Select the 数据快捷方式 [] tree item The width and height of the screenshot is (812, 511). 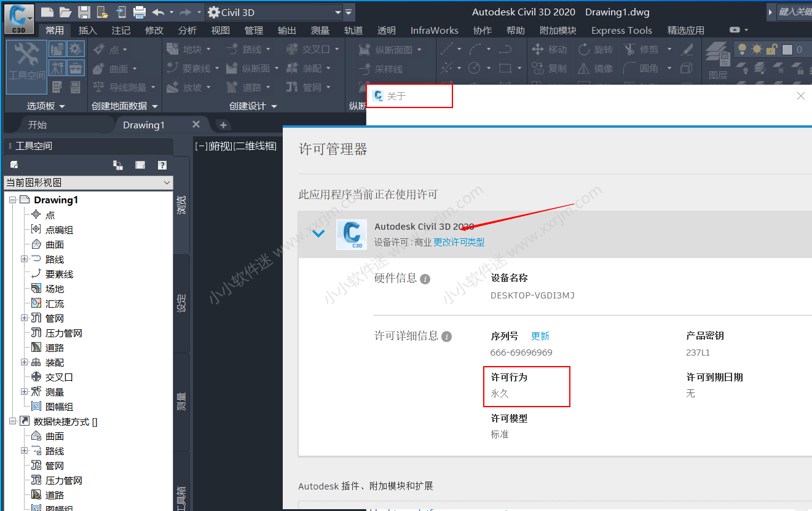tap(65, 421)
